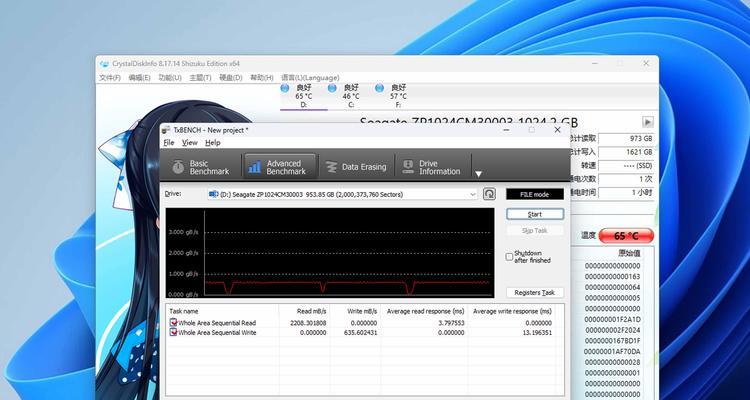Click next disk arrow in CrystalDiskInfo
The height and width of the screenshot is (400, 750).
(x=648, y=122)
